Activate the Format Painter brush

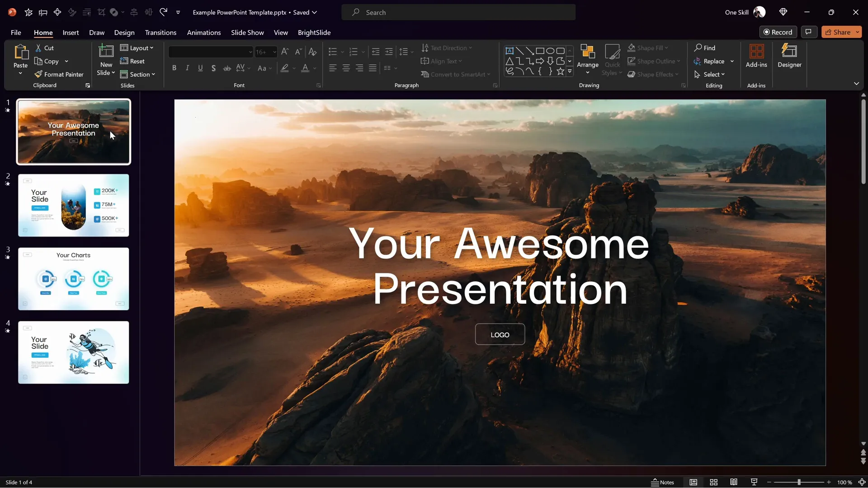(59, 74)
